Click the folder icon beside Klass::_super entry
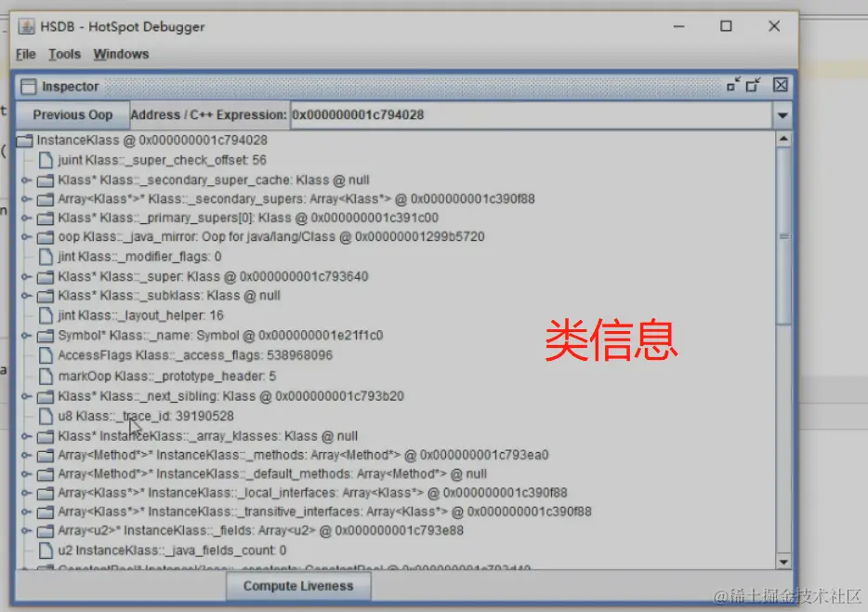This screenshot has width=868, height=612. [46, 276]
